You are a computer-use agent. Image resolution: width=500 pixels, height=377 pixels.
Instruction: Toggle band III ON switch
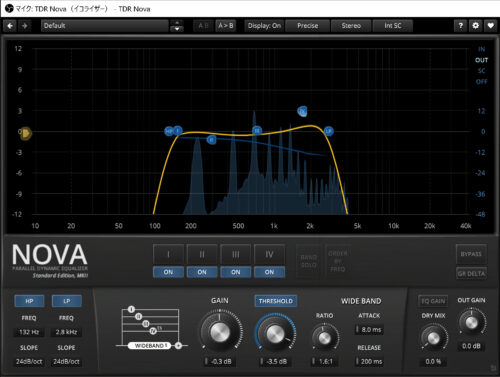click(x=236, y=272)
